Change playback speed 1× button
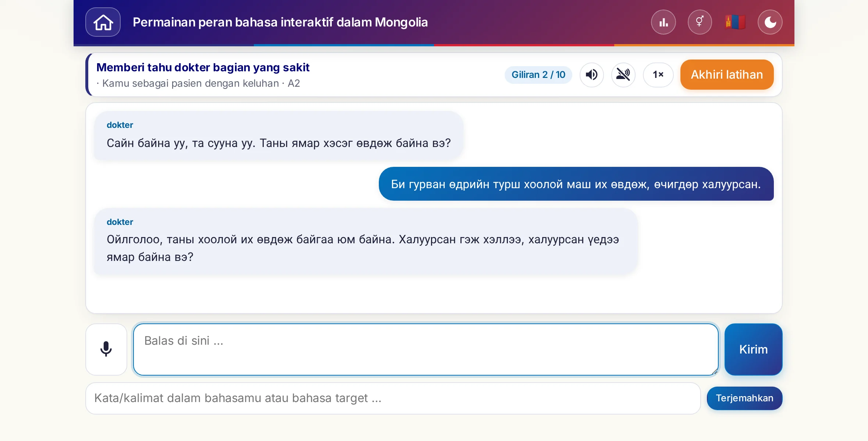 click(x=658, y=75)
